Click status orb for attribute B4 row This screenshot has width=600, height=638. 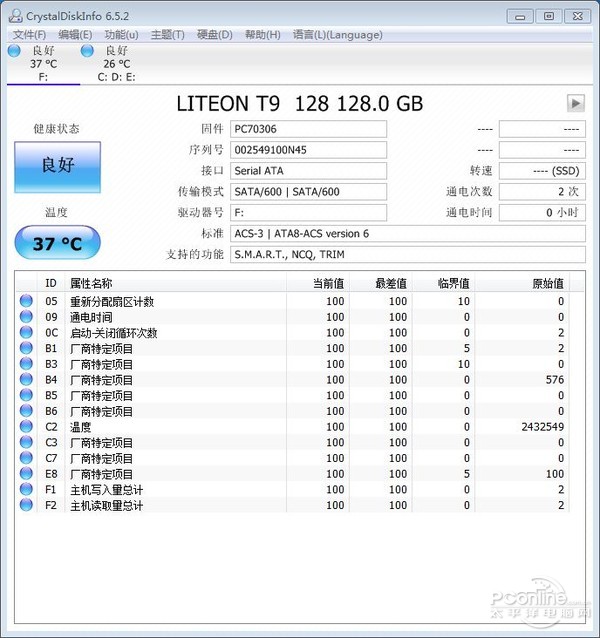(26, 379)
